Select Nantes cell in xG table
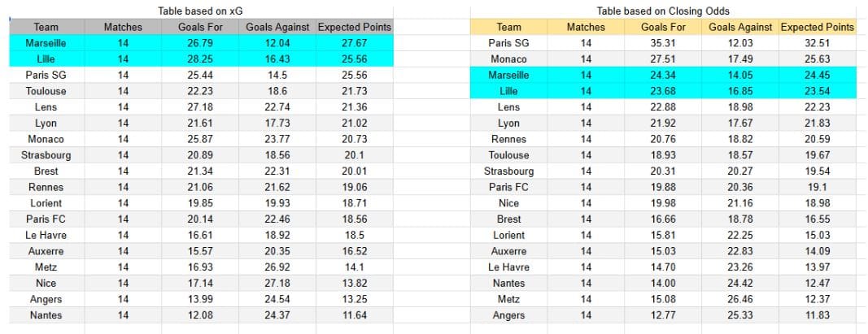Screen dimensions: 868x334 tap(46, 315)
